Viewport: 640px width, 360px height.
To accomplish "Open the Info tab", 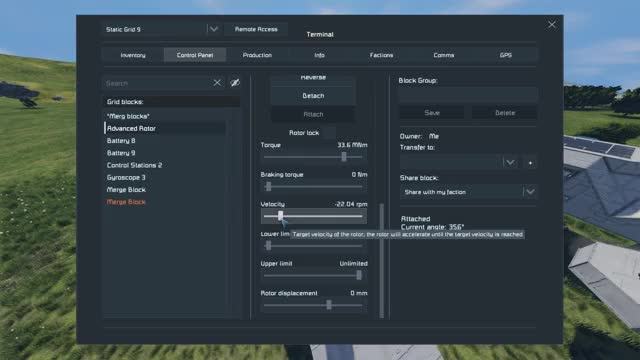I will click(x=319, y=55).
